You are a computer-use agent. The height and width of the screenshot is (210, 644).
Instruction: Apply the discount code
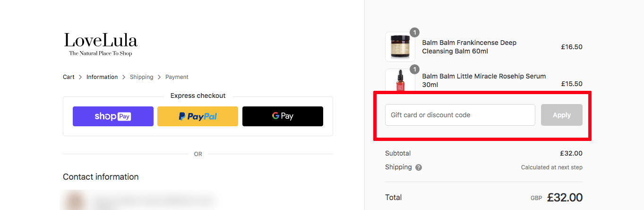(562, 115)
